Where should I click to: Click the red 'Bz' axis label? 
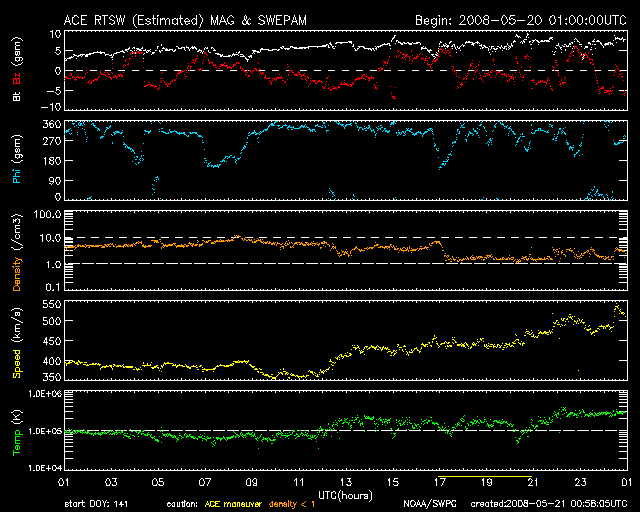pyautogui.click(x=17, y=78)
